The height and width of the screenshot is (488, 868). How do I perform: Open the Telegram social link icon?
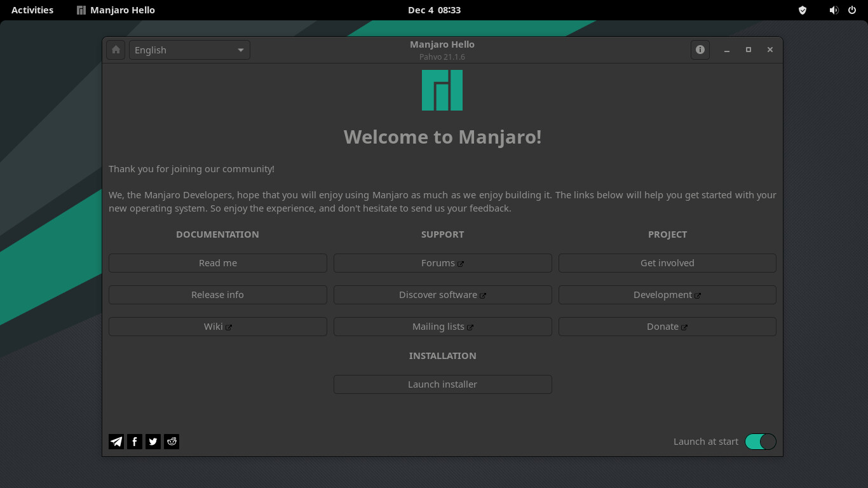(x=116, y=442)
